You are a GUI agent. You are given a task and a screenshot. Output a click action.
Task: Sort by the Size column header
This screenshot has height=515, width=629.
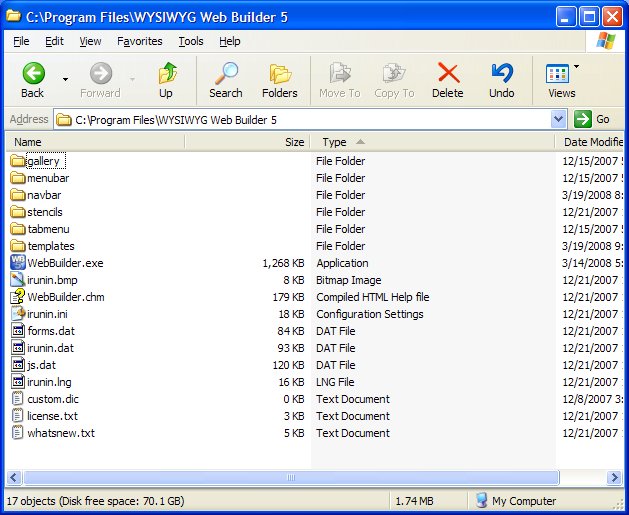248,142
